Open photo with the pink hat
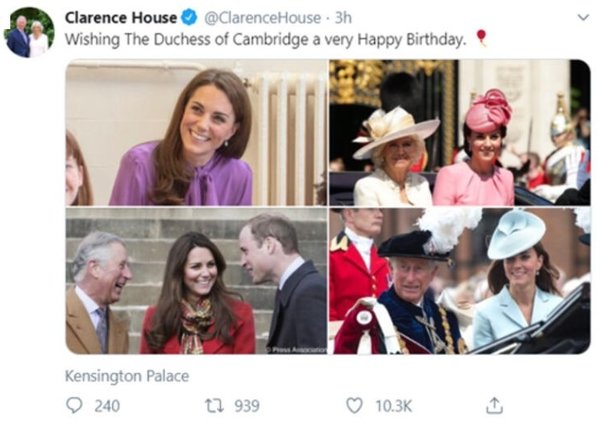Screen dimensions: 600x426 click(459, 132)
